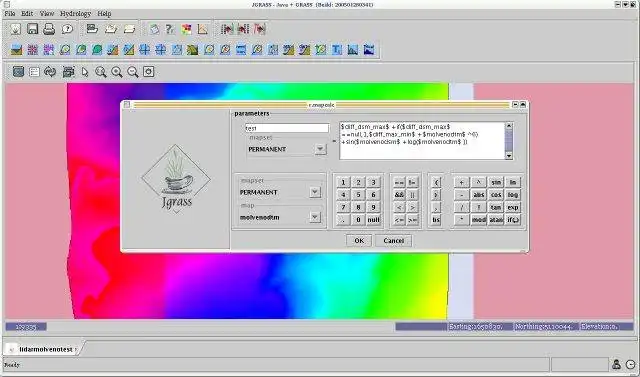Click the zoom in magnifier icon
Viewport: 640px width, 377px height.
(117, 72)
